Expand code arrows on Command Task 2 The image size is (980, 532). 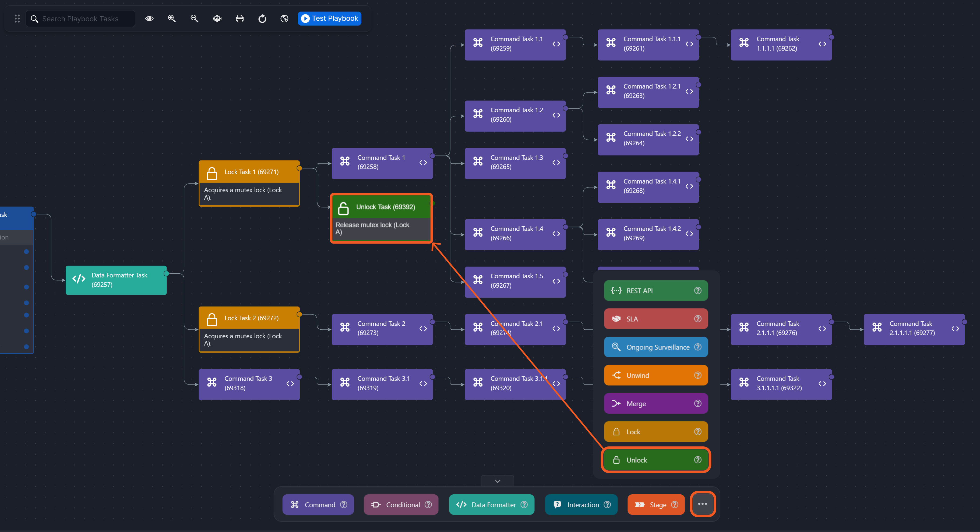tap(423, 328)
